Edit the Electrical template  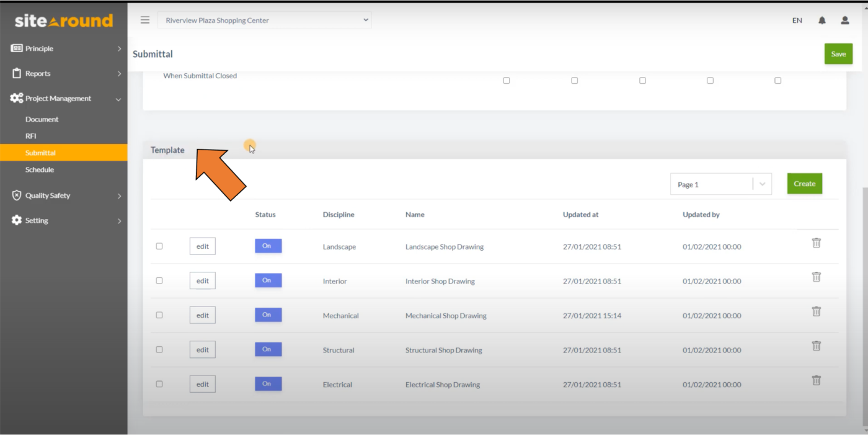203,384
